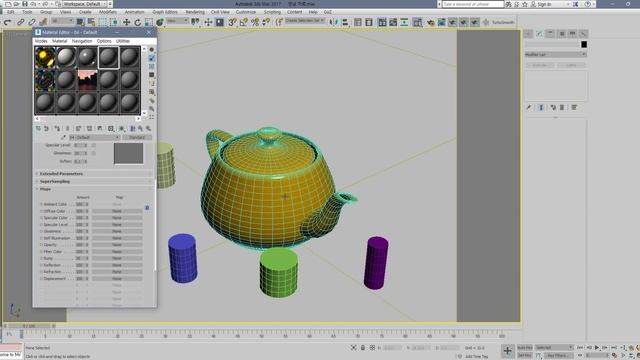Open the Workspace Default dropdown

point(84,4)
